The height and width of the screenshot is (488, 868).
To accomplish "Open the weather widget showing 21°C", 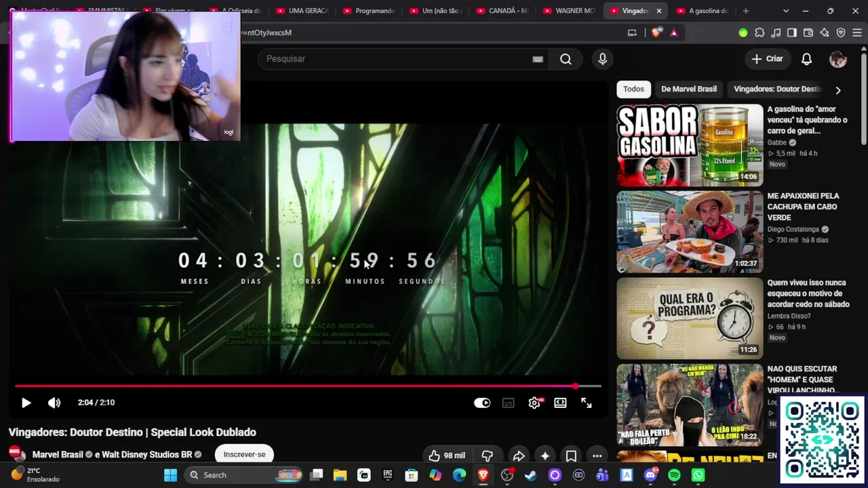I will coord(35,475).
